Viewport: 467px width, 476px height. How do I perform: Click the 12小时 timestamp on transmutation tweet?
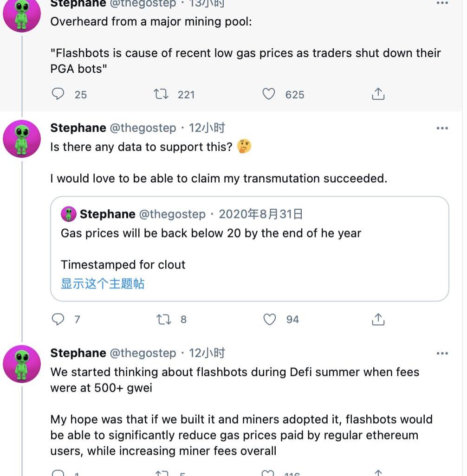pos(207,128)
